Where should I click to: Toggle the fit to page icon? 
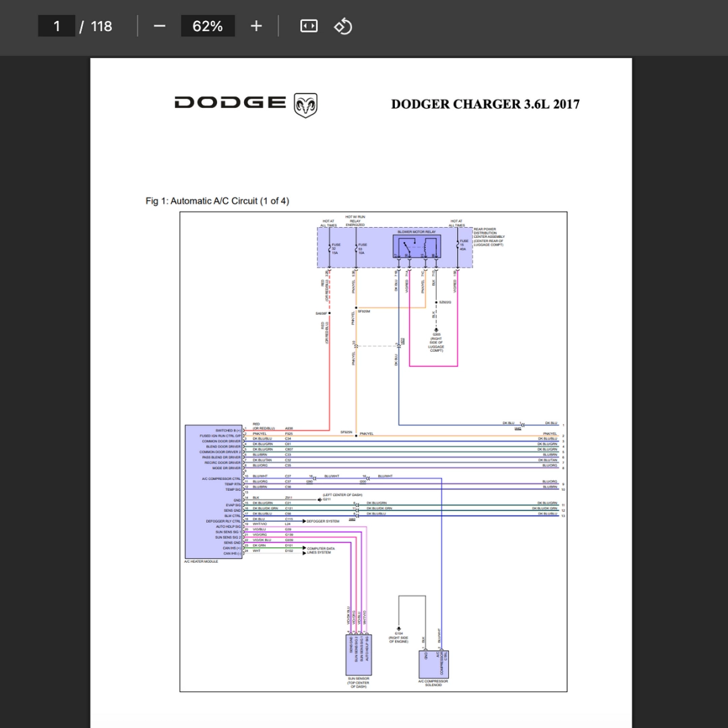coord(309,26)
